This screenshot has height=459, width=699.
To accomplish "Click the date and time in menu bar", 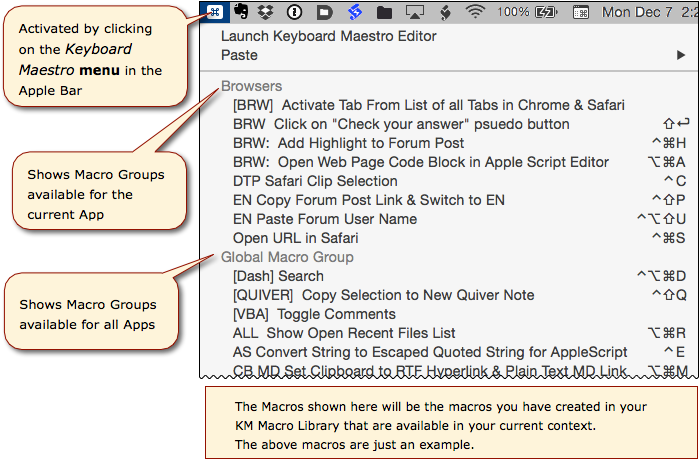I will 649,12.
